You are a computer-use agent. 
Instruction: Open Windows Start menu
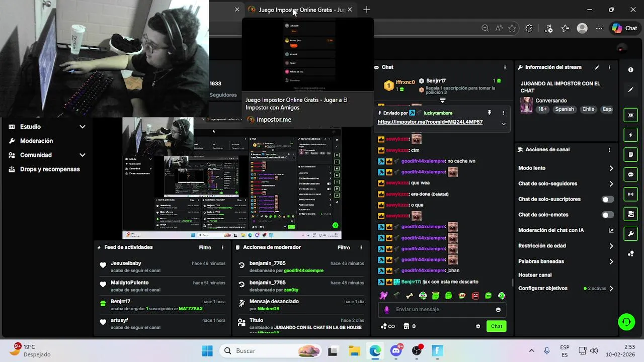coord(207,351)
